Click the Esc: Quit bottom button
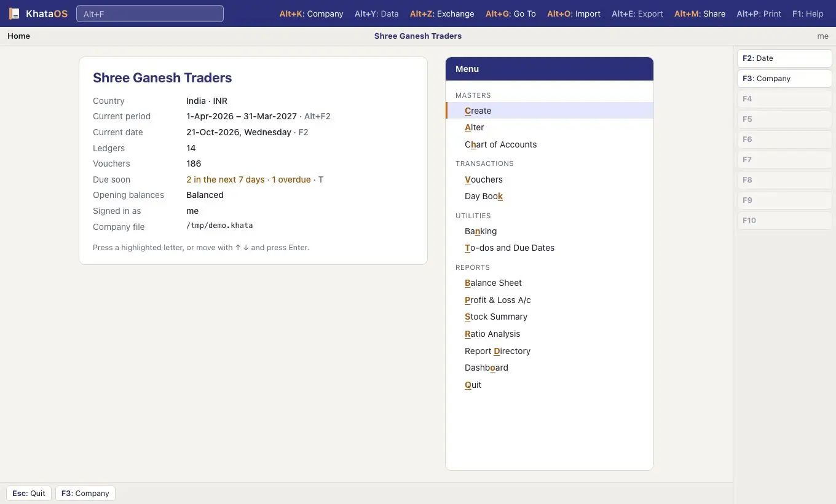This screenshot has height=504, width=836. coord(29,494)
